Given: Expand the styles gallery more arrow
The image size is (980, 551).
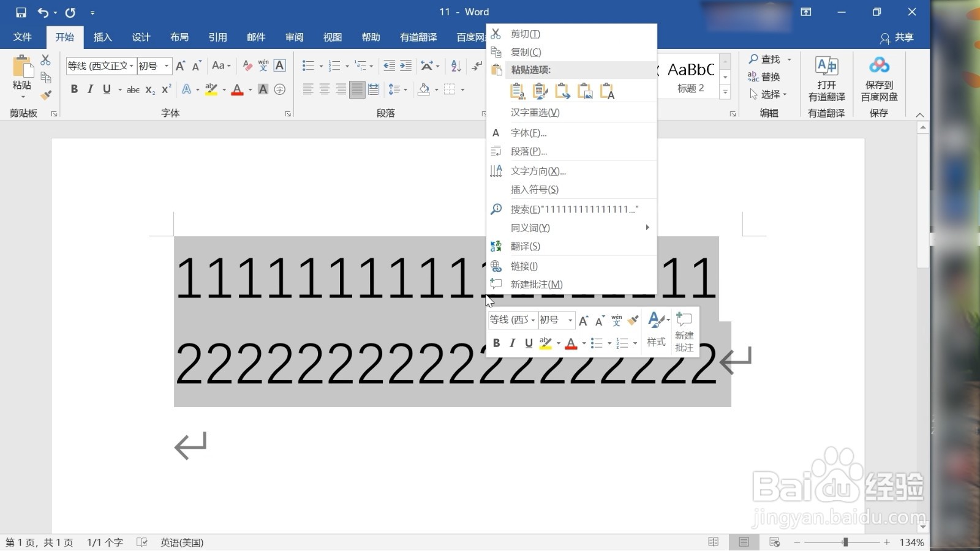Looking at the screenshot, I should pyautogui.click(x=725, y=92).
